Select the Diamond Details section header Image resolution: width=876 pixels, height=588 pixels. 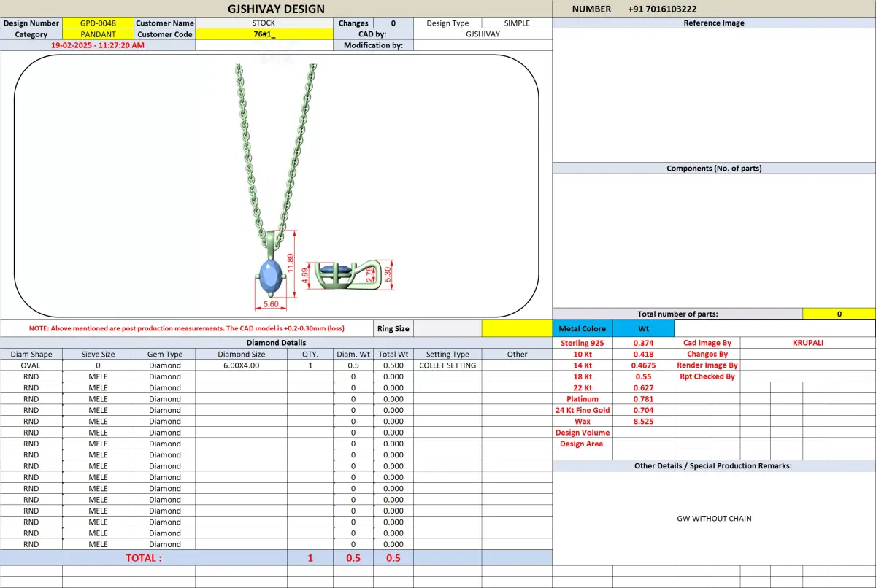click(x=276, y=343)
